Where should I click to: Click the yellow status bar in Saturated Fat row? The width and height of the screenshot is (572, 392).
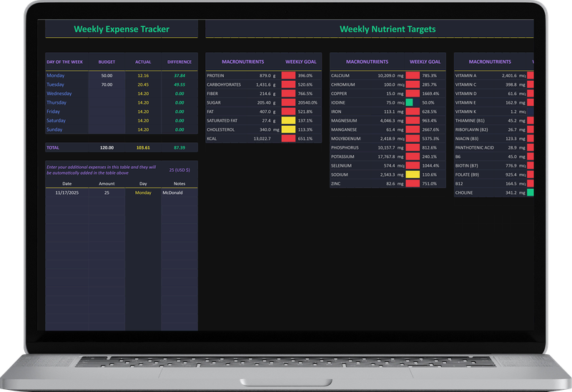click(x=288, y=120)
